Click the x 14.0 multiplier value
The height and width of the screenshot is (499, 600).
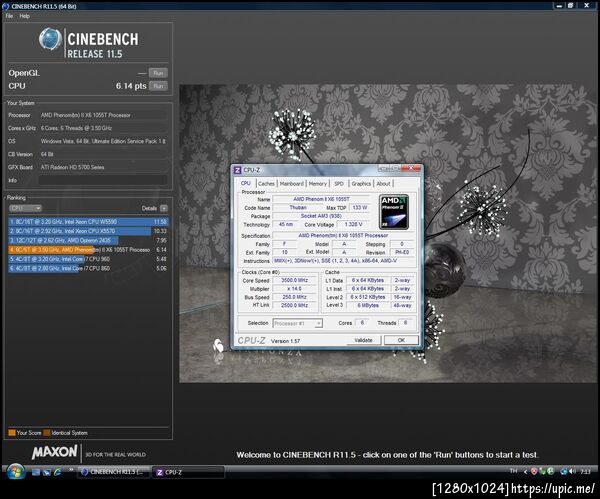pos(295,289)
